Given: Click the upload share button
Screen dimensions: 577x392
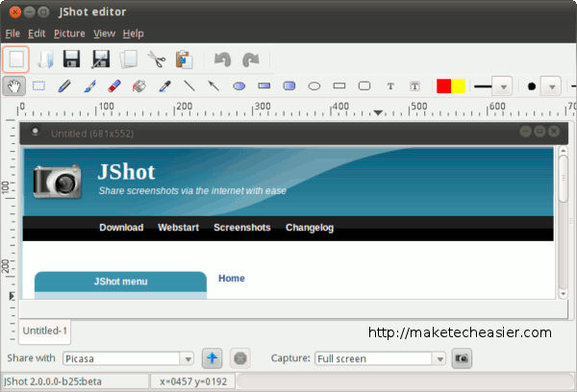Looking at the screenshot, I should click(213, 358).
